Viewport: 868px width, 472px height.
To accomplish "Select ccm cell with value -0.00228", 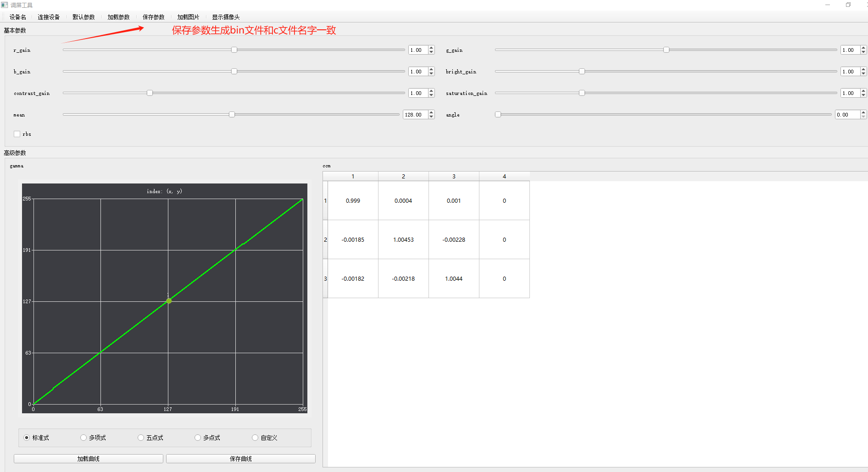I will click(x=454, y=239).
